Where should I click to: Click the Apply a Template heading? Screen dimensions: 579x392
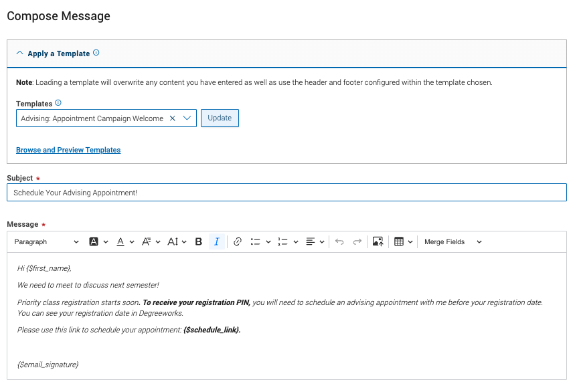(59, 54)
